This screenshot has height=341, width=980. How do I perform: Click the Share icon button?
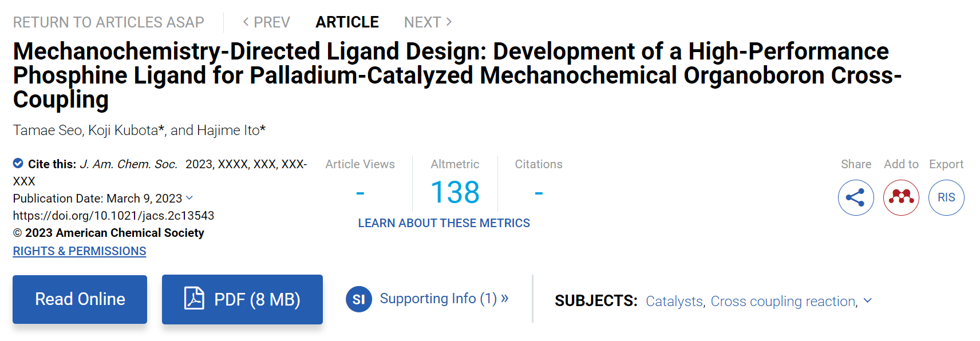[856, 197]
